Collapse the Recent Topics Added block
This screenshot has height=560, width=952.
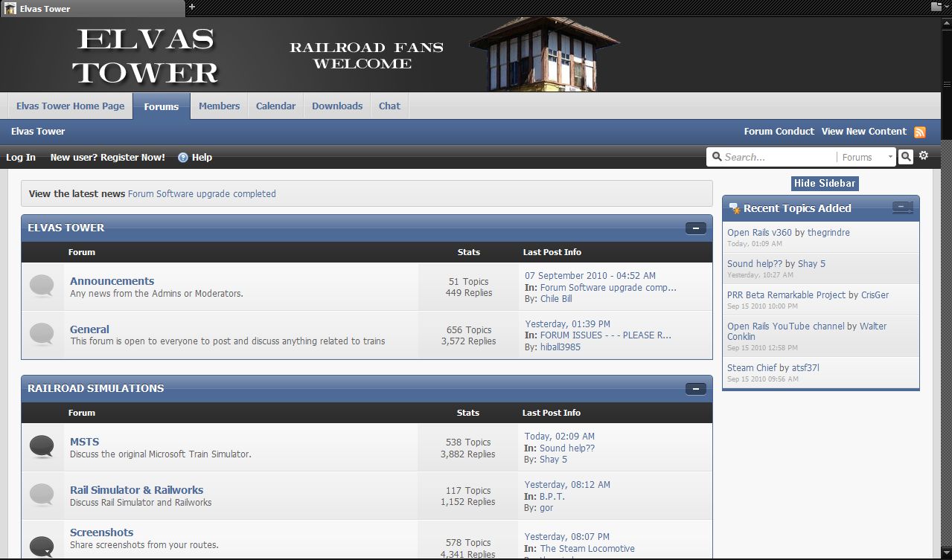(902, 208)
